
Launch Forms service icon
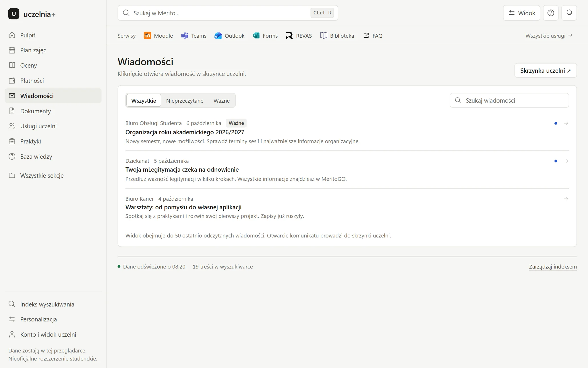click(256, 35)
